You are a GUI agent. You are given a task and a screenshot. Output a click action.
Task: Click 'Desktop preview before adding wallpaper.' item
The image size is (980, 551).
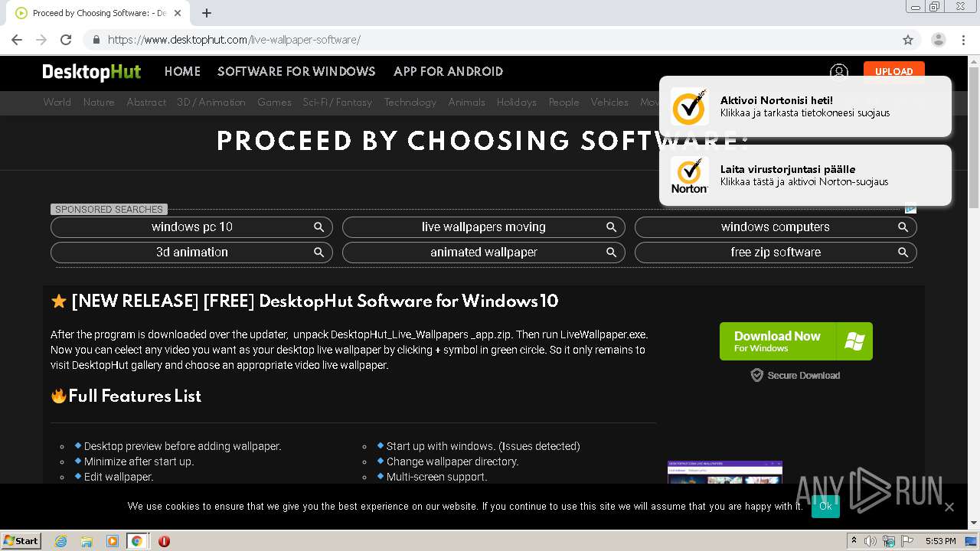click(x=182, y=446)
